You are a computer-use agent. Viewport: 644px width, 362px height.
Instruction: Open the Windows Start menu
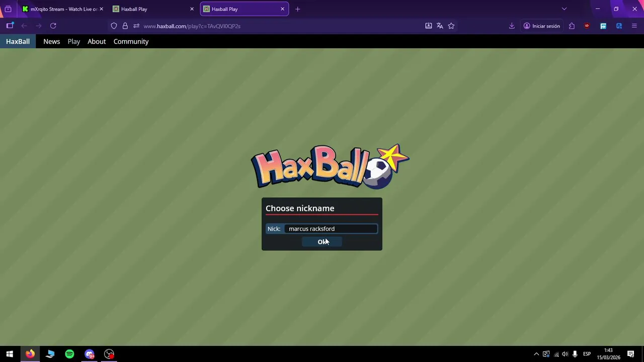pos(10,354)
